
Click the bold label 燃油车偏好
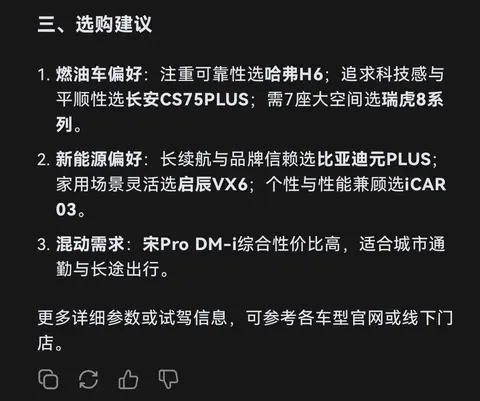[99, 74]
